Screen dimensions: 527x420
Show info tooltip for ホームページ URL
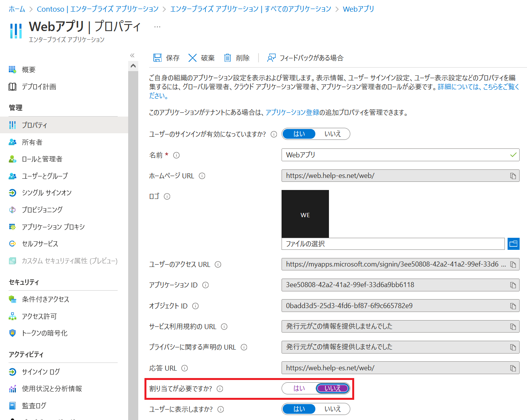pos(202,176)
